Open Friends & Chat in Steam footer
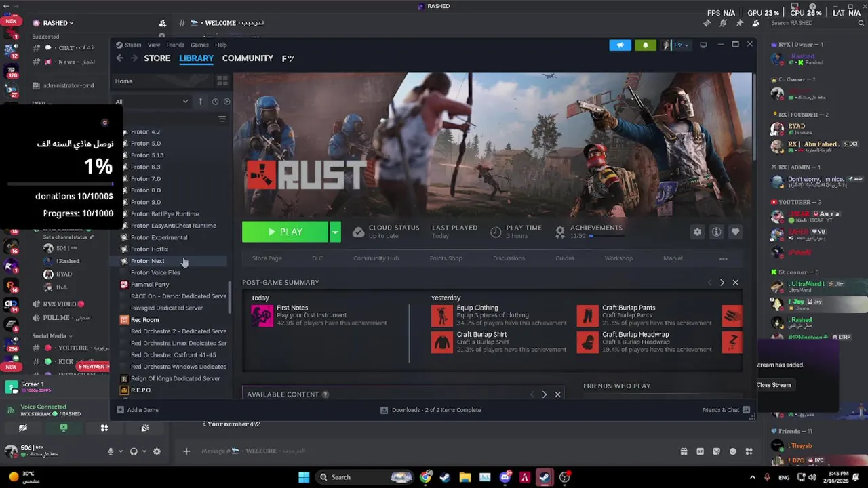The width and height of the screenshot is (868, 488). tap(726, 410)
